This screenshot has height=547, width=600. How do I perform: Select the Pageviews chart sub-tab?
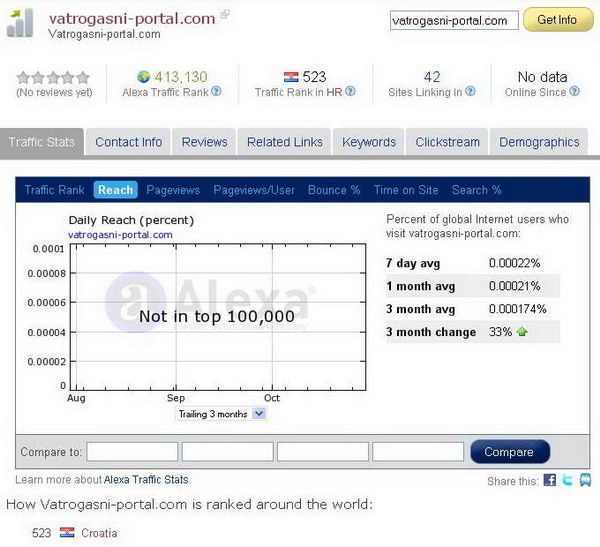tap(173, 190)
